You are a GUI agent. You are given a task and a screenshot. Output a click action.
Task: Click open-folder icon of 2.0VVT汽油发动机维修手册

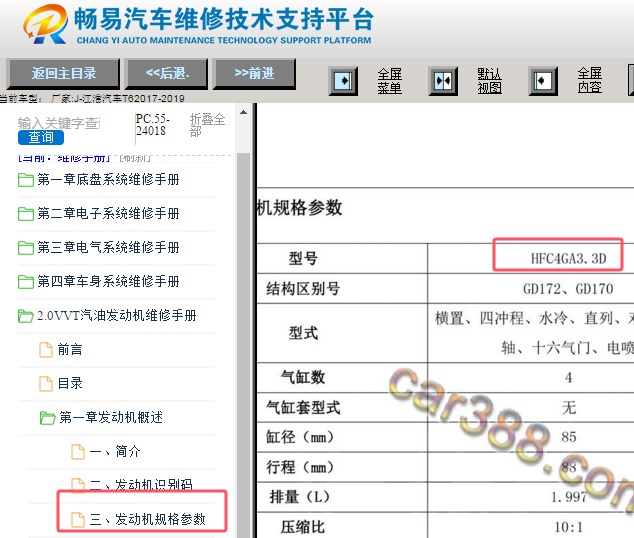click(x=26, y=316)
